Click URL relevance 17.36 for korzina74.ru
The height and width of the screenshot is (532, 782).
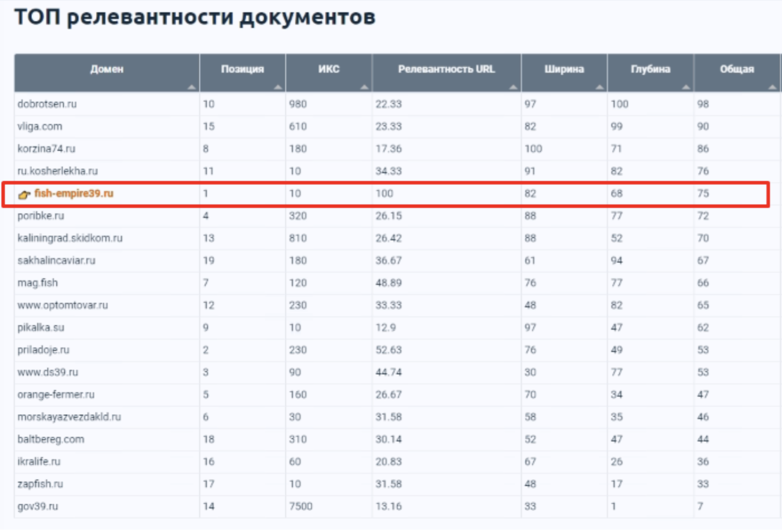[389, 149]
